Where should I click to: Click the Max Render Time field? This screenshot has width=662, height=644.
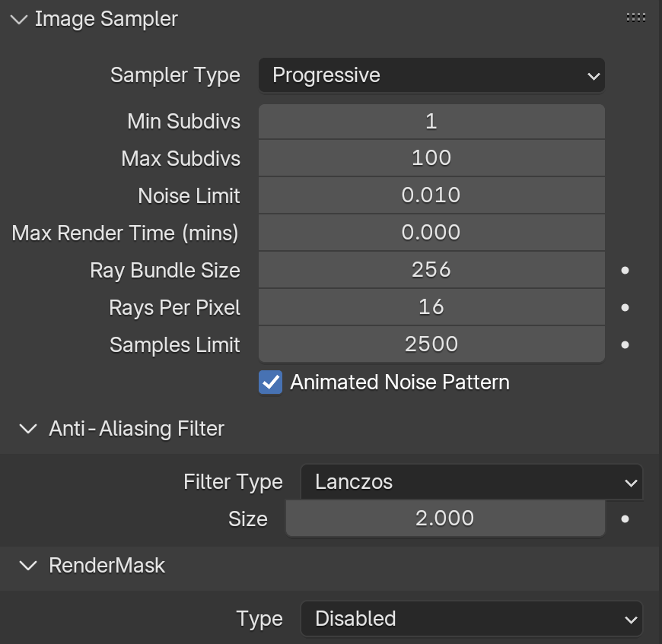[x=431, y=233]
